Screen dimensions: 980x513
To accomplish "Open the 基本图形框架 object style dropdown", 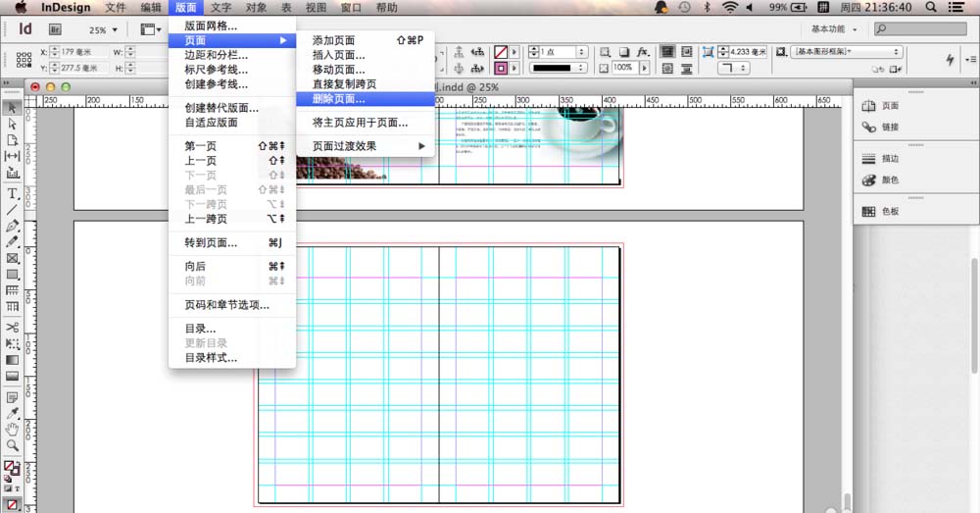I will point(847,51).
